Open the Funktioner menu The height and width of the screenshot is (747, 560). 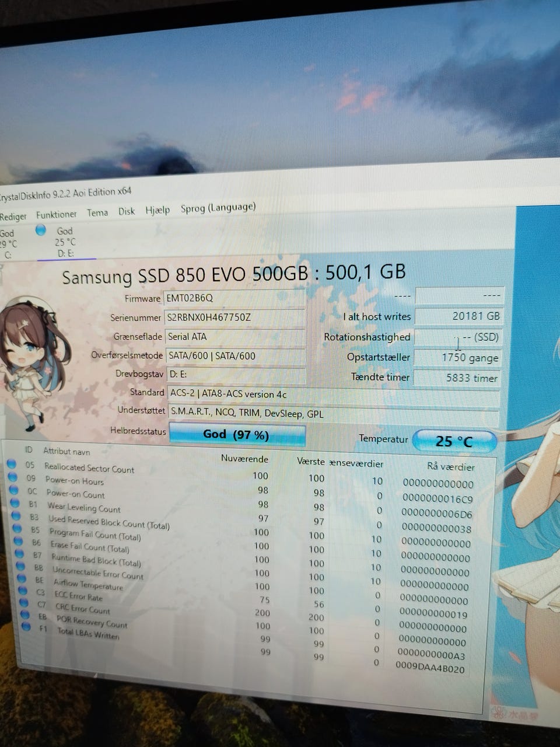(x=56, y=214)
